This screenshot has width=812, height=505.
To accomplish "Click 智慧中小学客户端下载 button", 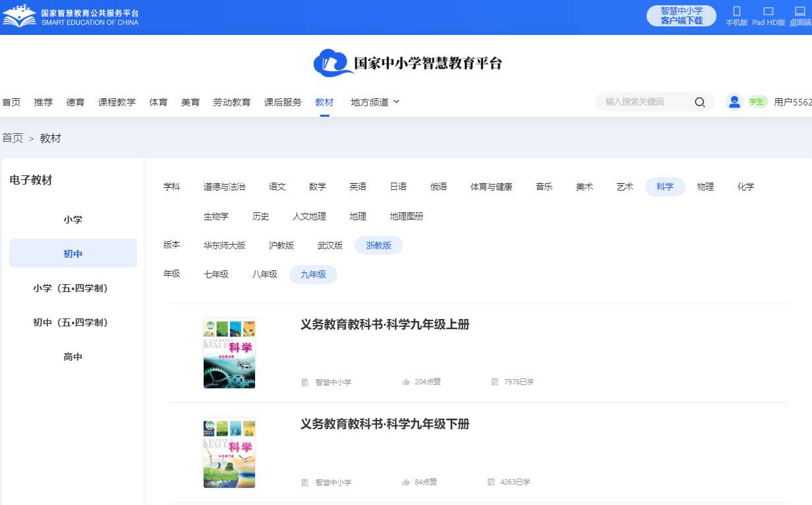I will (681, 16).
